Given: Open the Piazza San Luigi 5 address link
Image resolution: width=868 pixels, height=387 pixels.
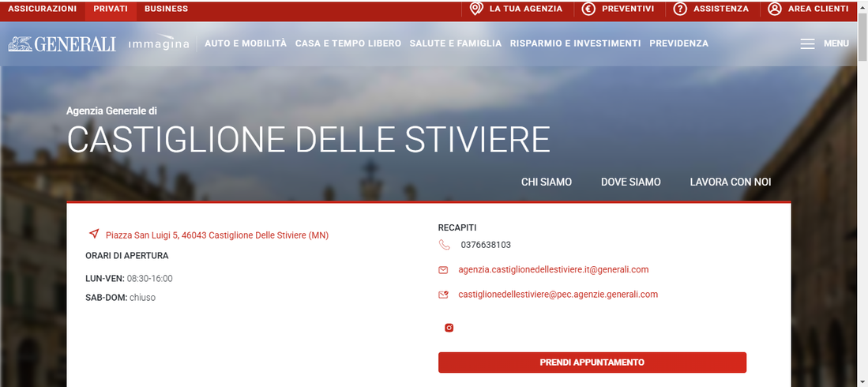Looking at the screenshot, I should [217, 235].
